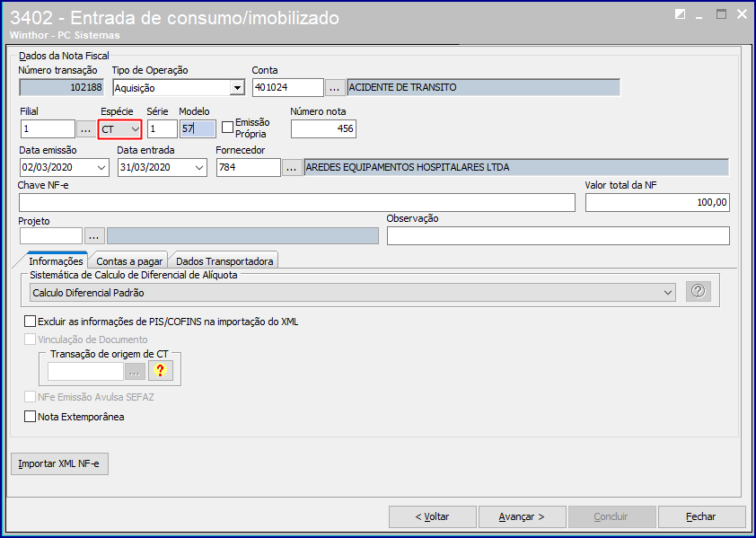
Task: Open the Data emissão date picker
Action: click(x=101, y=168)
